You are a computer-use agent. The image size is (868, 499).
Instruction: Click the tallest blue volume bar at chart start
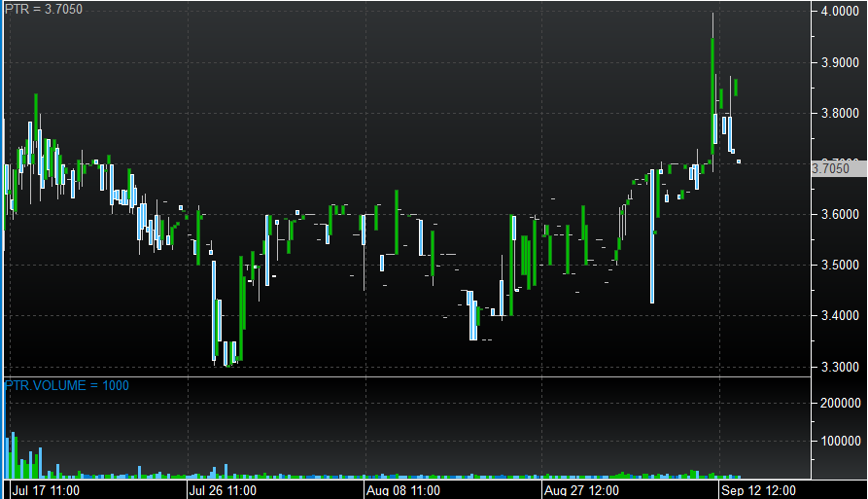(x=5, y=429)
